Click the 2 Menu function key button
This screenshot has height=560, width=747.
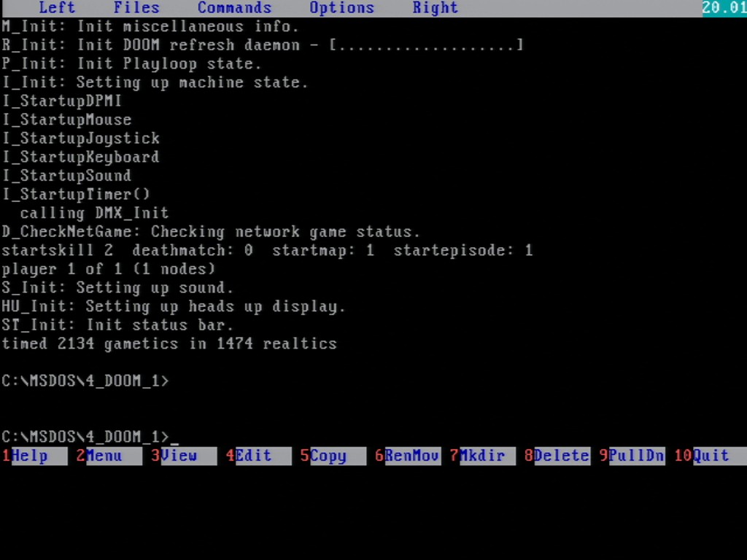tap(109, 456)
